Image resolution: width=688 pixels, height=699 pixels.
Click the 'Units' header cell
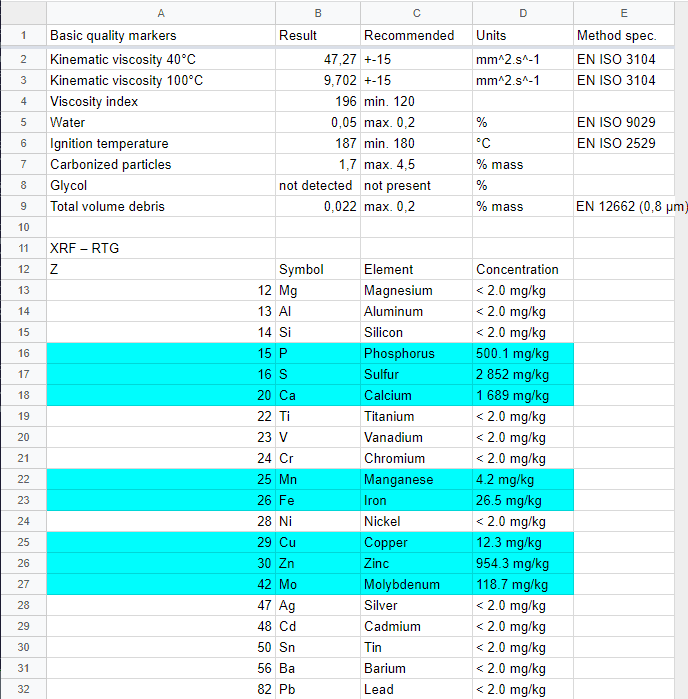click(x=523, y=35)
